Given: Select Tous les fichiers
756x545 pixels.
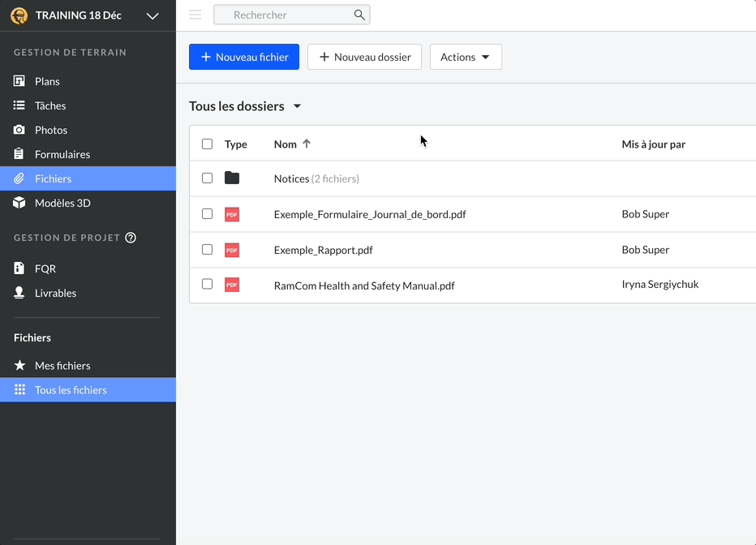Looking at the screenshot, I should click(88, 390).
